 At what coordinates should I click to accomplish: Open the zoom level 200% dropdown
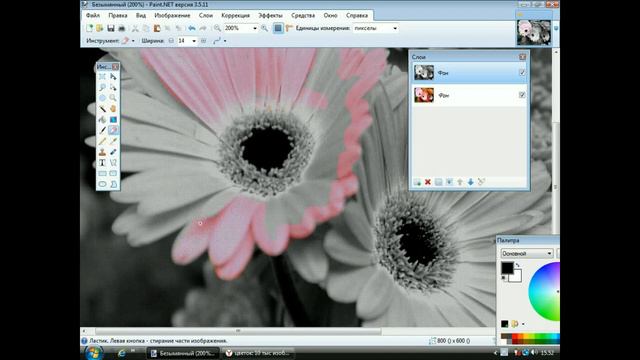(x=255, y=28)
